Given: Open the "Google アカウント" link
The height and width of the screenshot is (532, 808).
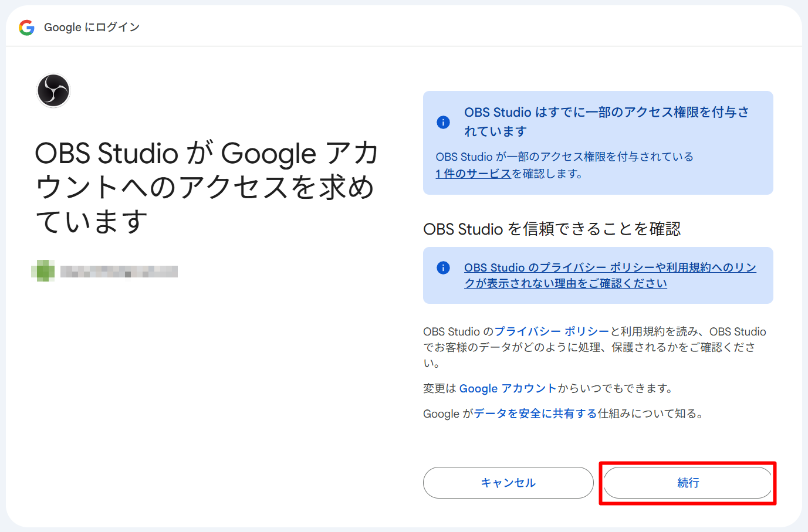Looking at the screenshot, I should pyautogui.click(x=508, y=388).
